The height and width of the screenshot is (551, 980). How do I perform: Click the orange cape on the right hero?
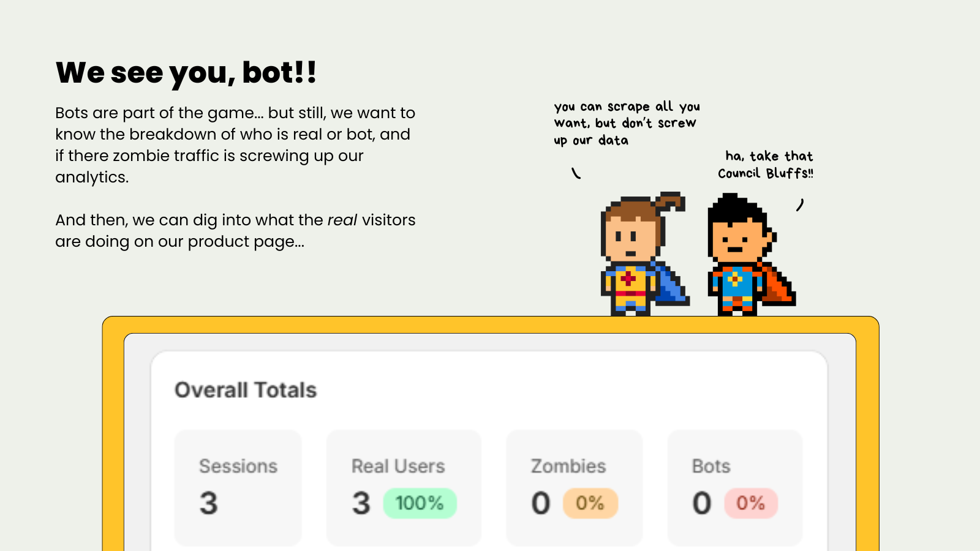[778, 287]
